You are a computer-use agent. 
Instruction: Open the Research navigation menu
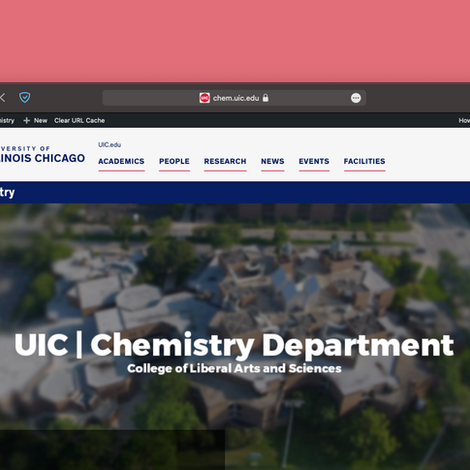click(225, 161)
